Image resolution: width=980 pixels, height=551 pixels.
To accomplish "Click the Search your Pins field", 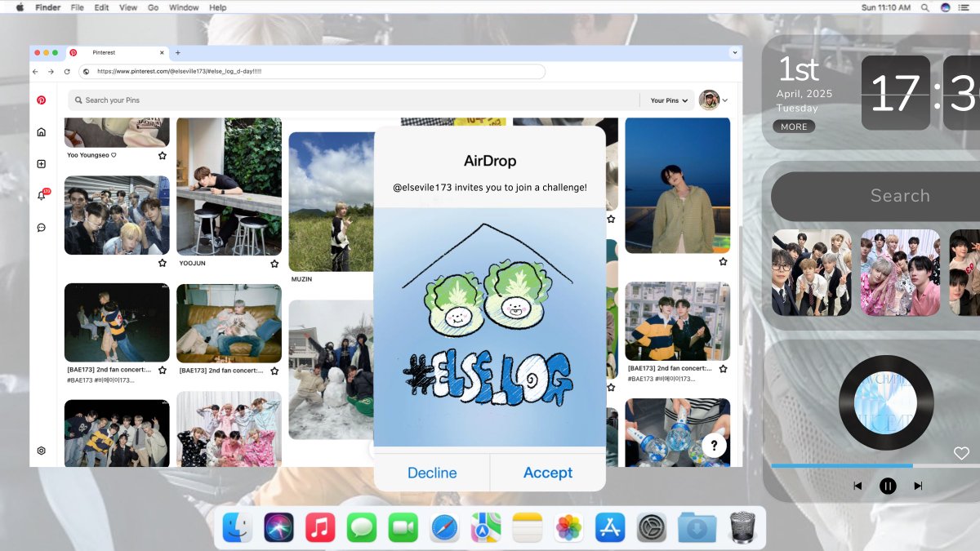I will (354, 100).
